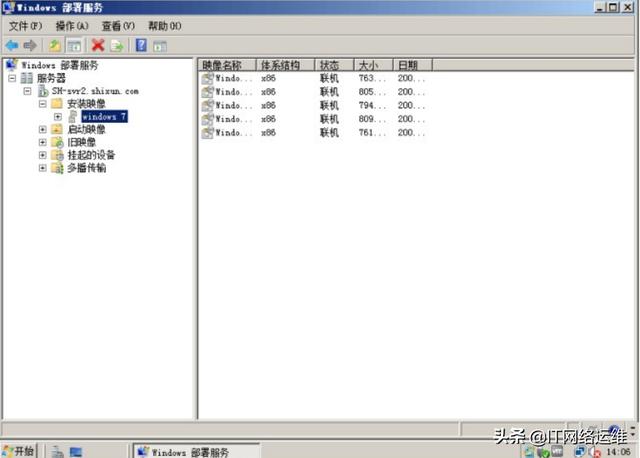Expand the 多播传输 node
The image size is (640, 458).
(x=42, y=168)
